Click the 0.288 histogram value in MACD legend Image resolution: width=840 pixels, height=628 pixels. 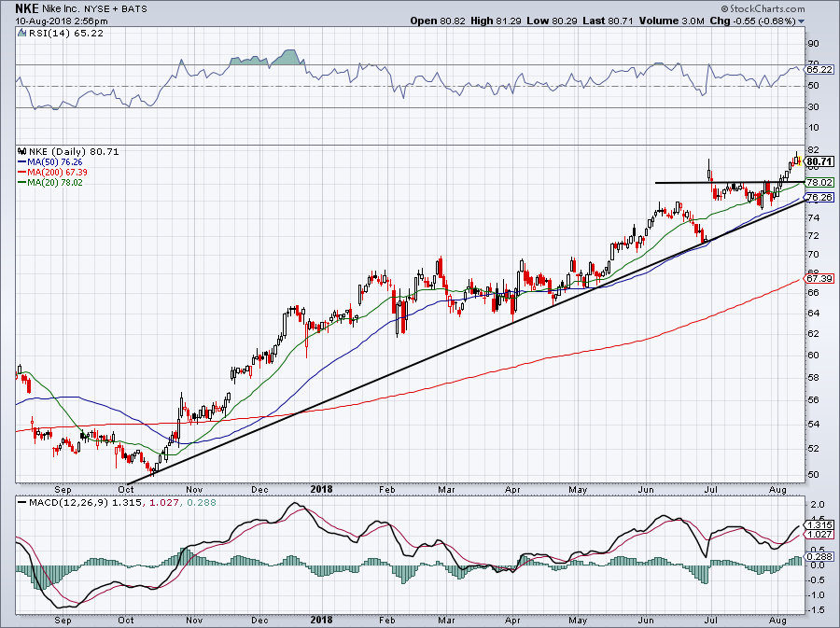coord(201,503)
